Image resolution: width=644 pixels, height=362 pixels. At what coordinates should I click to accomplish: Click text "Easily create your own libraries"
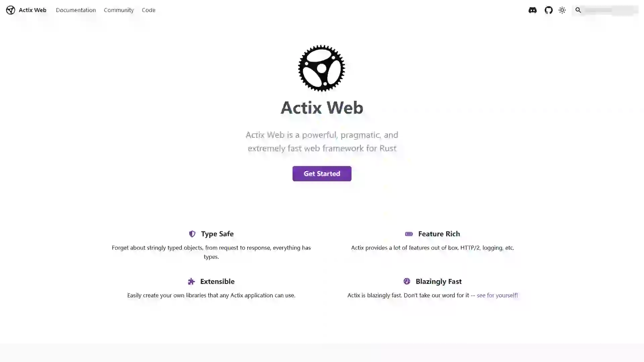(x=167, y=295)
